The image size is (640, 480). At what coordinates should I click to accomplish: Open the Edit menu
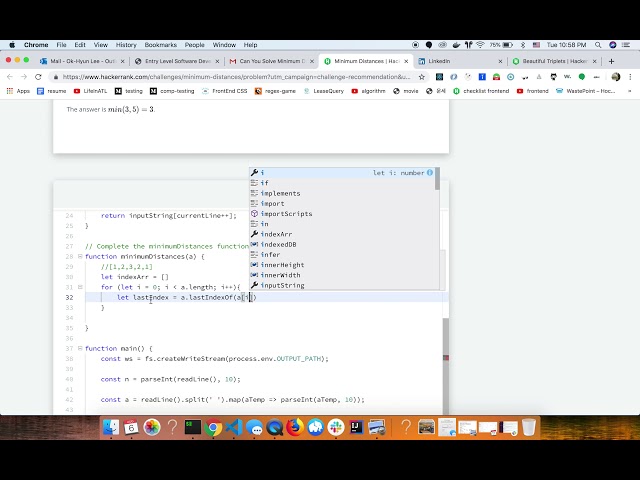click(x=80, y=45)
